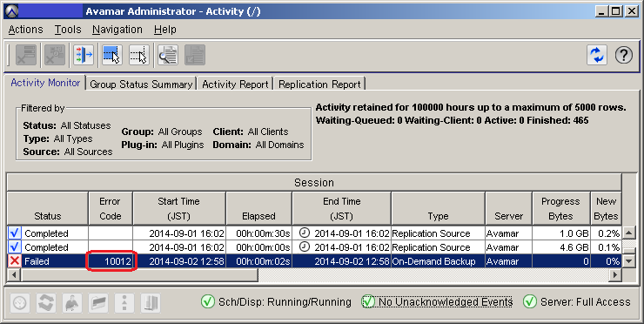Sort by the Server column header
Screen dimensions: 644x324
[508, 208]
